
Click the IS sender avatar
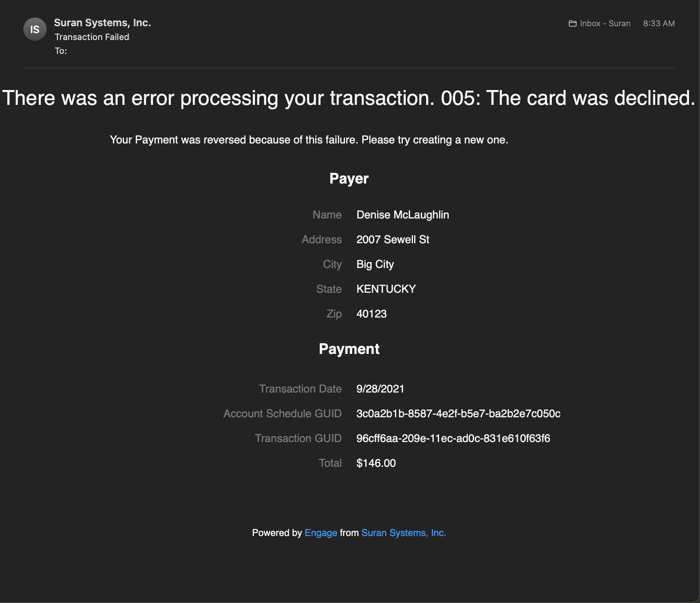click(x=35, y=29)
